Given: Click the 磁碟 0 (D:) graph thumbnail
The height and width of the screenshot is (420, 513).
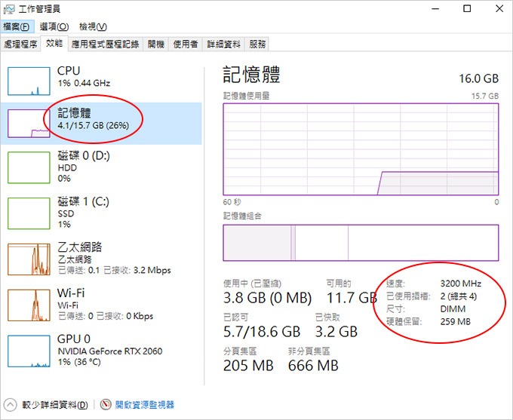Looking at the screenshot, I should [x=29, y=167].
